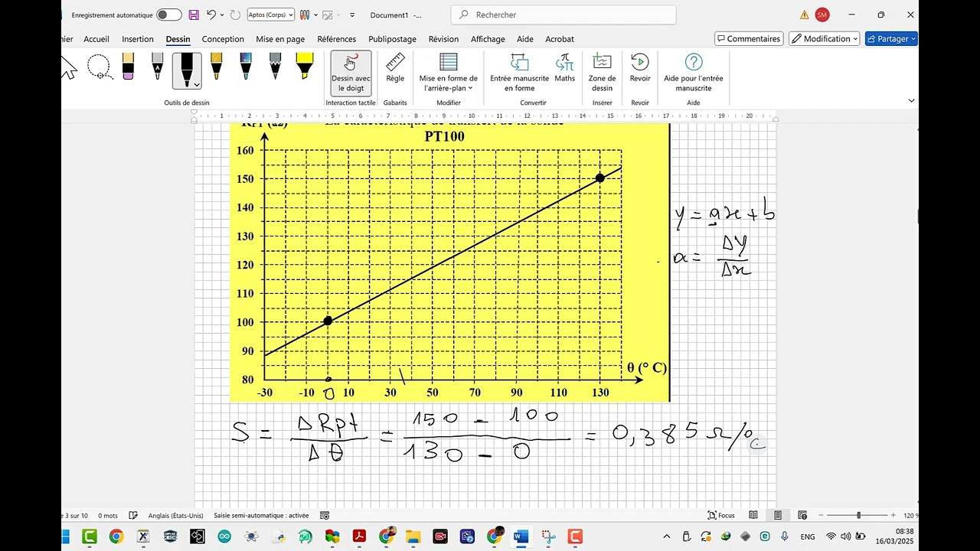Select the Lasso selection tool
980x551 pixels.
[100, 67]
